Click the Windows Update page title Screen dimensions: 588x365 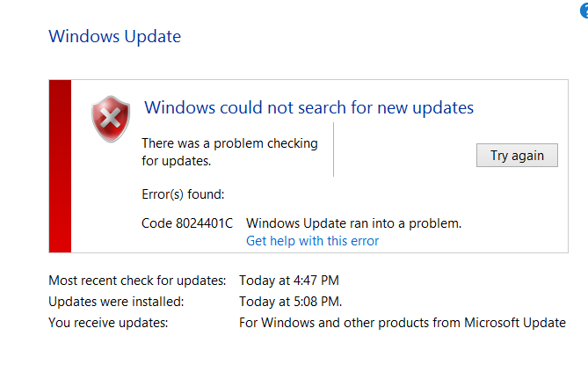(x=115, y=36)
